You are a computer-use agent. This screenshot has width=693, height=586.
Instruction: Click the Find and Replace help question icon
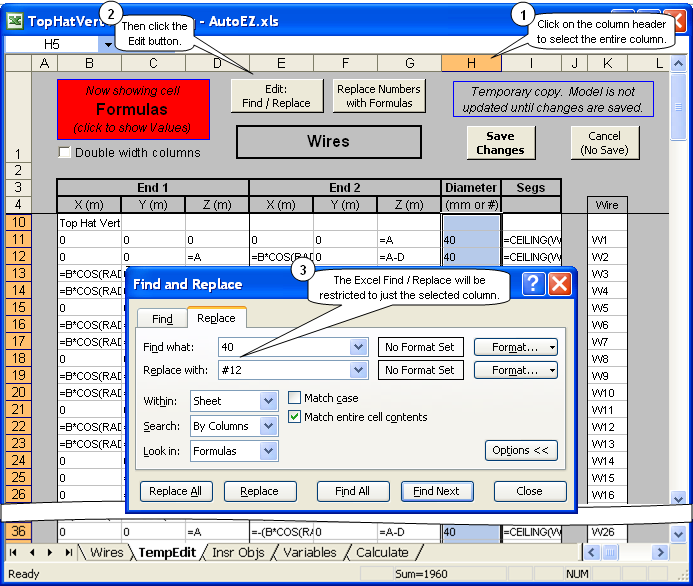point(532,284)
